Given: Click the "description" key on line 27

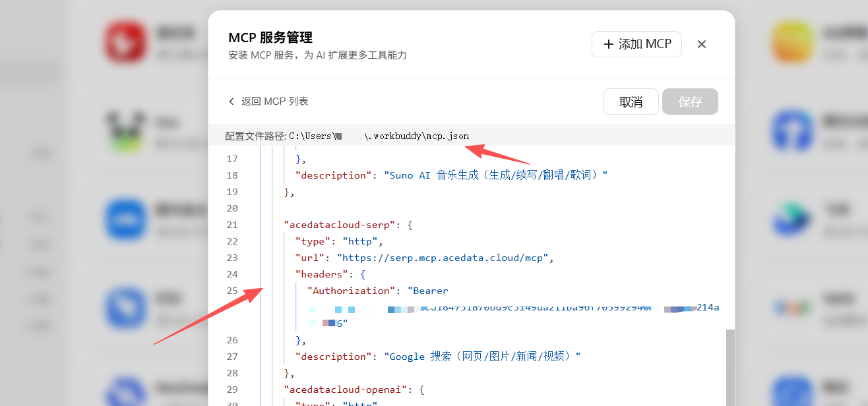Looking at the screenshot, I should pyautogui.click(x=333, y=357).
